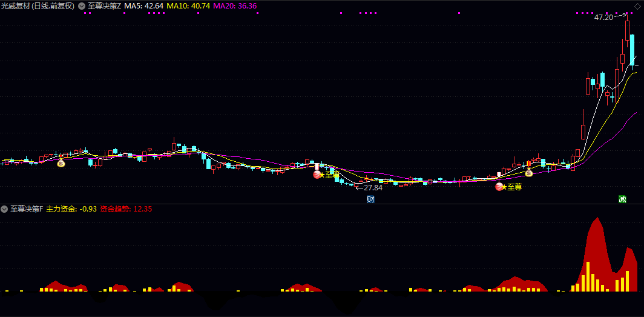Image resolution: width=644 pixels, height=317 pixels.
Task: Open the 财 financial event marker
Action: [370, 199]
